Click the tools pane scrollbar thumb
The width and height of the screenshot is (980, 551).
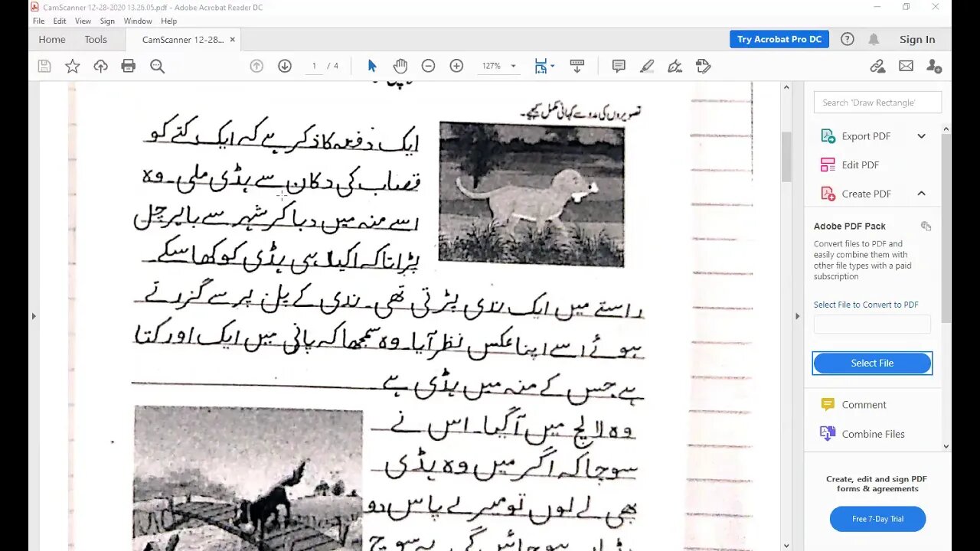tap(946, 230)
